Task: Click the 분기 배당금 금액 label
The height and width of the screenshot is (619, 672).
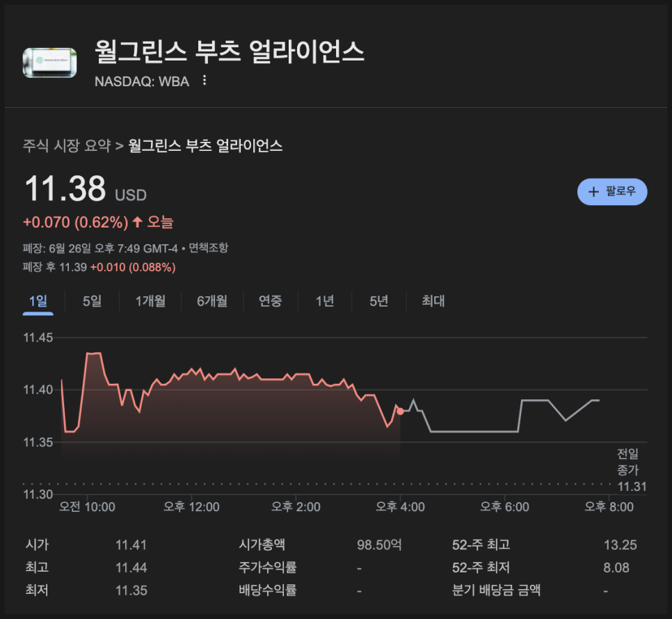Action: point(496,590)
